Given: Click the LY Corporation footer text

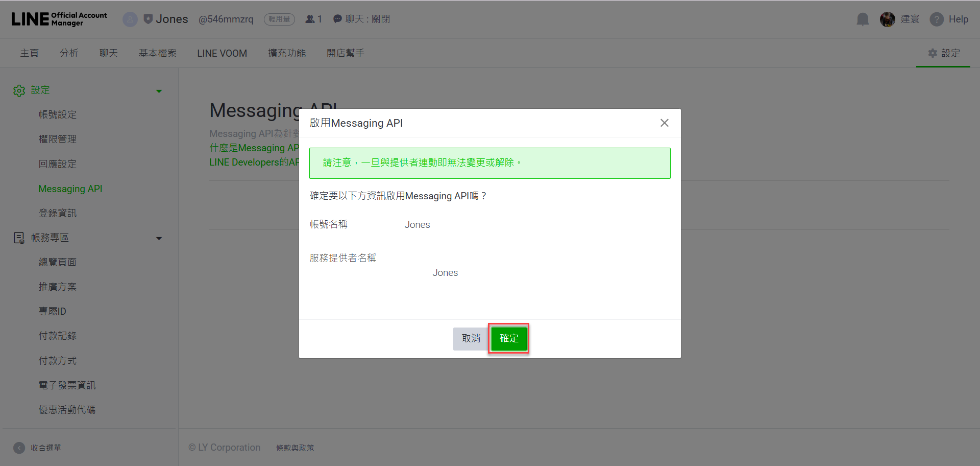Looking at the screenshot, I should (225, 448).
